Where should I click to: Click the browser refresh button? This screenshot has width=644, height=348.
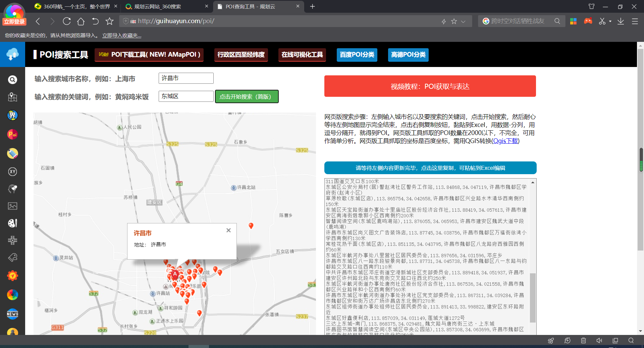pos(67,21)
